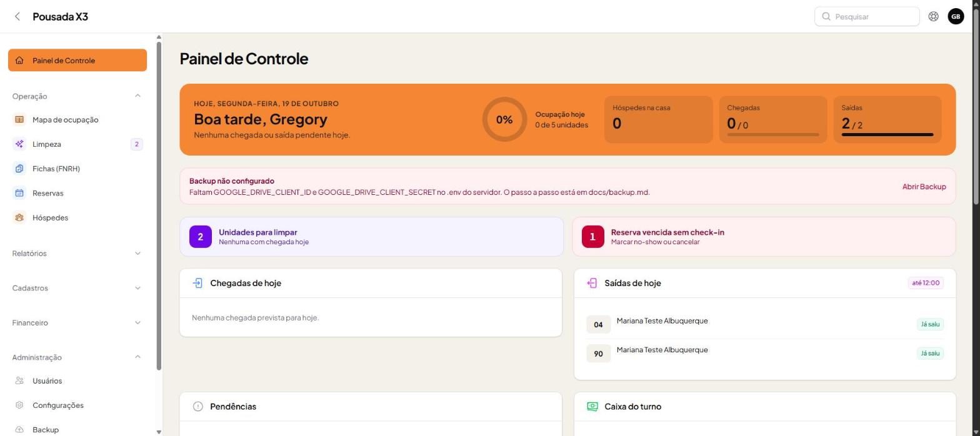980x436 pixels.
Task: Click the Caixa do turno cash icon
Action: (592, 407)
